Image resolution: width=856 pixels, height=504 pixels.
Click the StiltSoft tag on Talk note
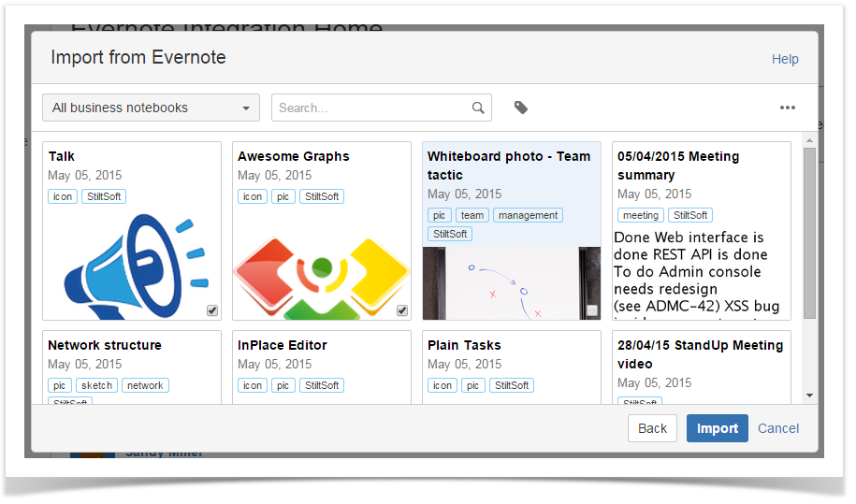(x=104, y=196)
